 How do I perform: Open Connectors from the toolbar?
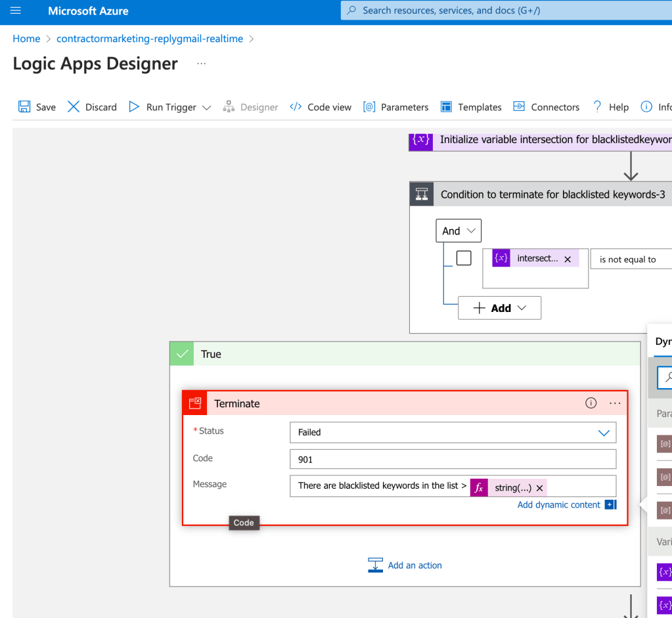pyautogui.click(x=547, y=106)
